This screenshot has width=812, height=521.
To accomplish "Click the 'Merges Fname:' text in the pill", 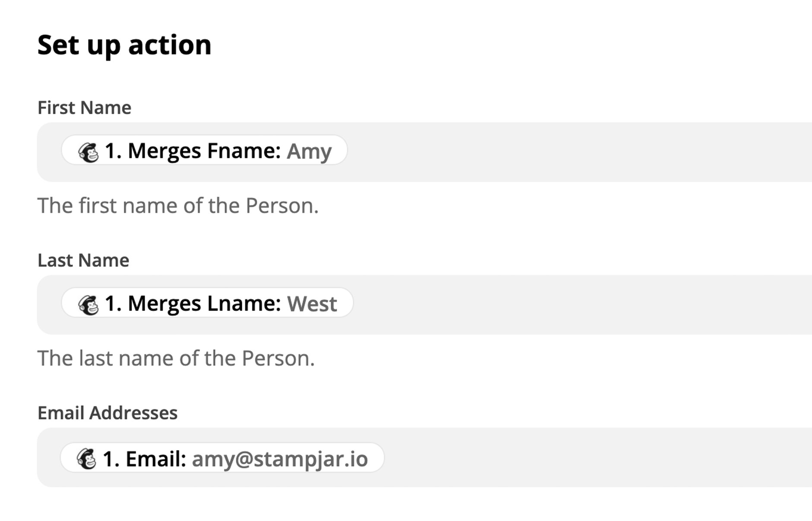I will click(204, 151).
